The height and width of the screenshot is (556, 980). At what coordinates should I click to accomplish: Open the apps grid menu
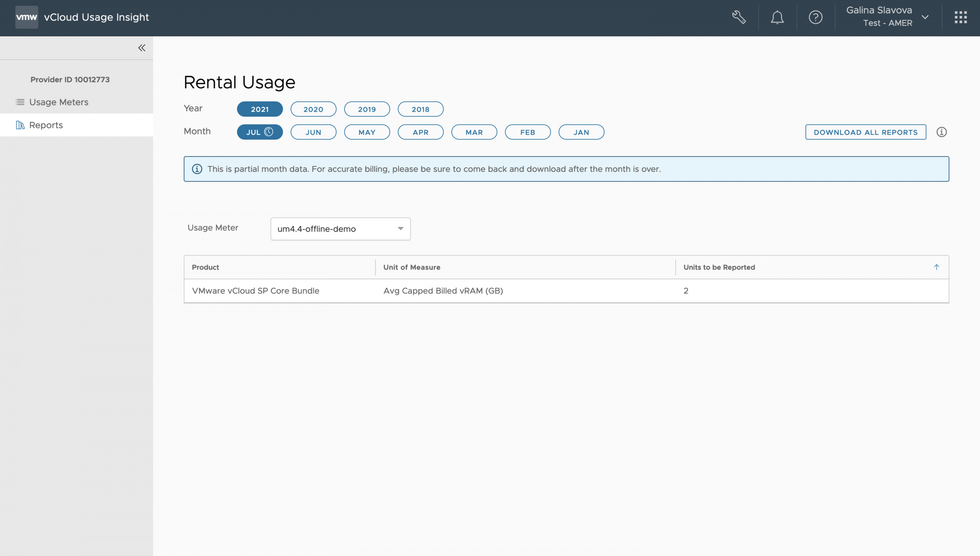(x=960, y=17)
